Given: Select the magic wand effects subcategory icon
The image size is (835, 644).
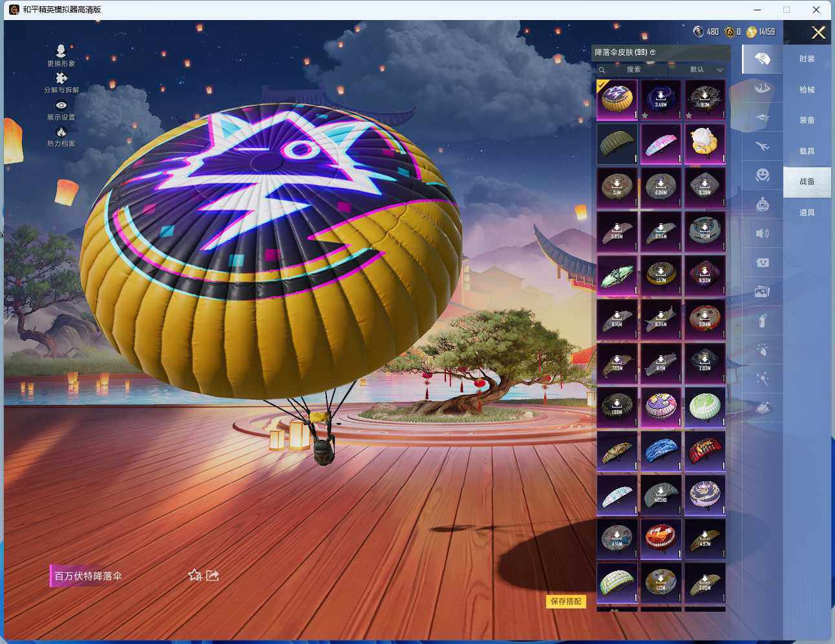Looking at the screenshot, I should click(763, 379).
